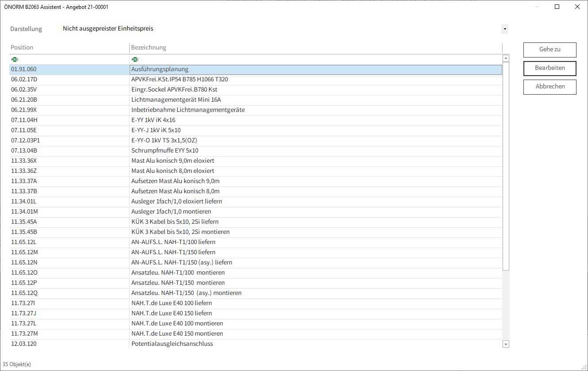Image resolution: width=588 pixels, height=371 pixels.
Task: Click the Abbrechen button
Action: coord(550,87)
